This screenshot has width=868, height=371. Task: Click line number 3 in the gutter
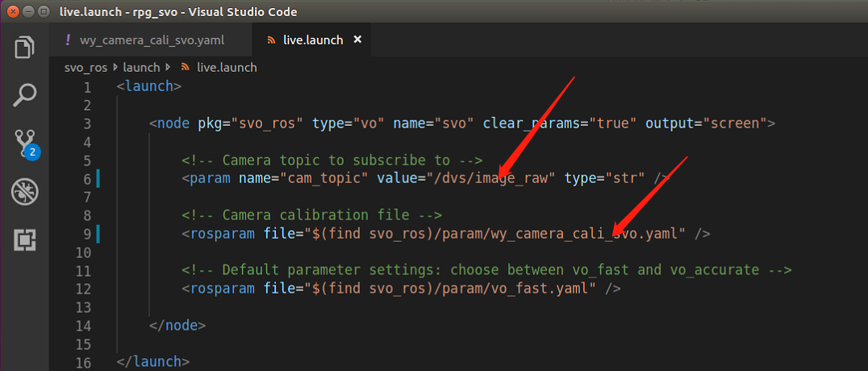click(86, 123)
